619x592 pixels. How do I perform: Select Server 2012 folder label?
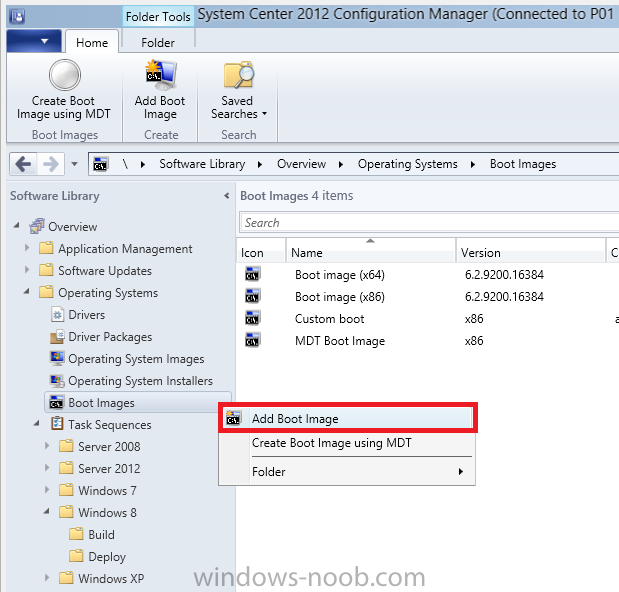[109, 468]
